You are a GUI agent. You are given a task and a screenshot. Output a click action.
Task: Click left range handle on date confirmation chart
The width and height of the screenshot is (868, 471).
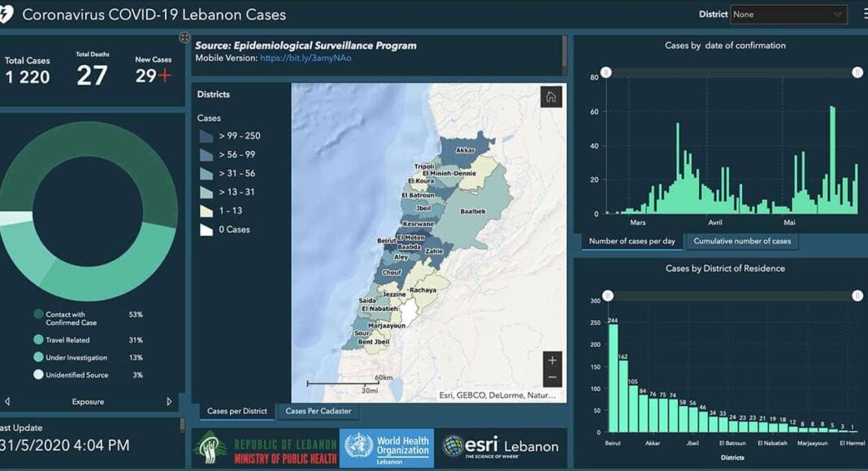tap(605, 72)
